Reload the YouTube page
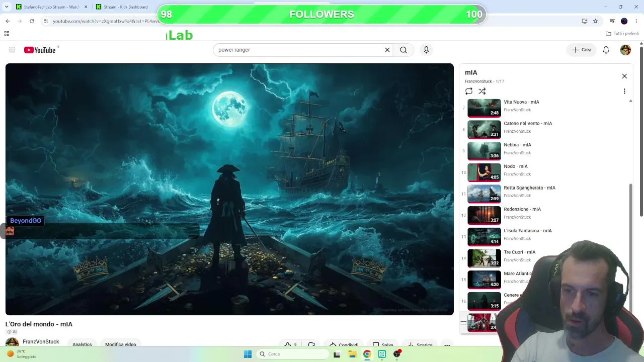The width and height of the screenshot is (644, 362). point(32,21)
